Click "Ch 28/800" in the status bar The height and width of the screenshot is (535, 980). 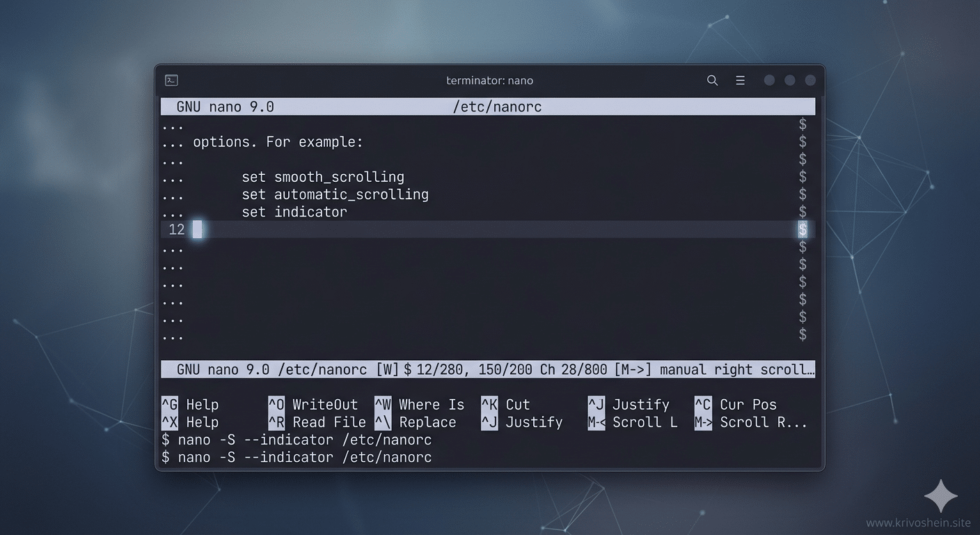pos(574,370)
